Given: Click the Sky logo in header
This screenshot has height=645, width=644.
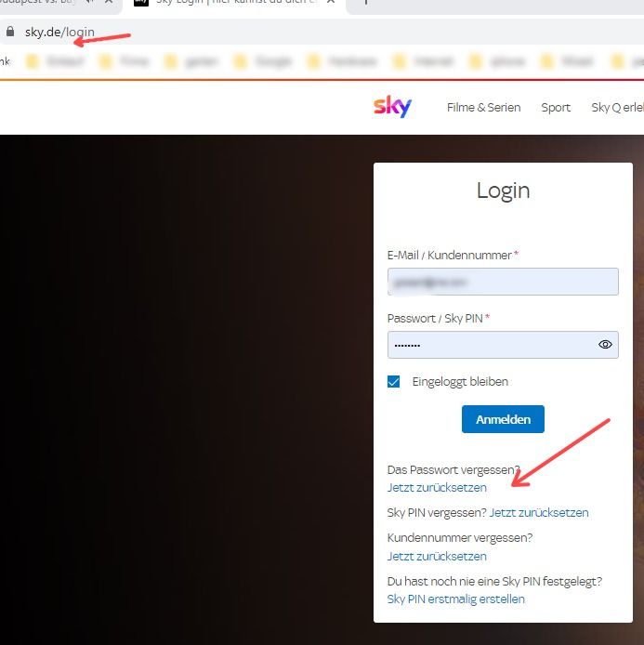Looking at the screenshot, I should [392, 107].
